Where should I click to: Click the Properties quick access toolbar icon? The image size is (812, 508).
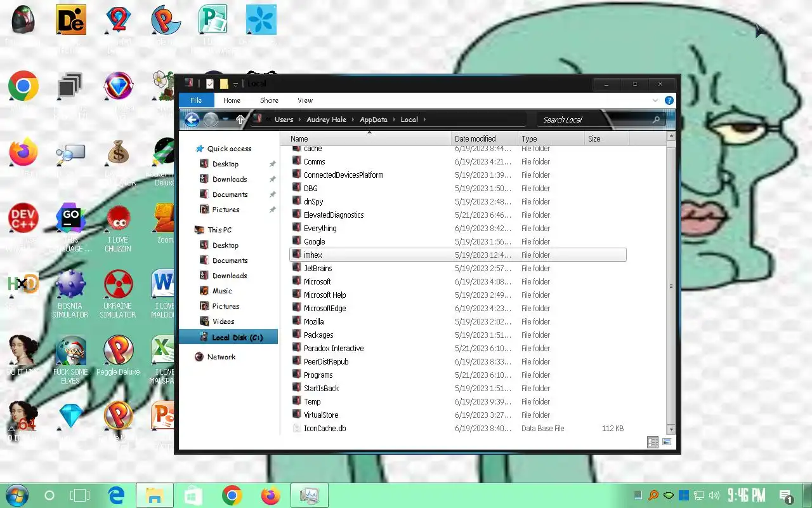[210, 83]
